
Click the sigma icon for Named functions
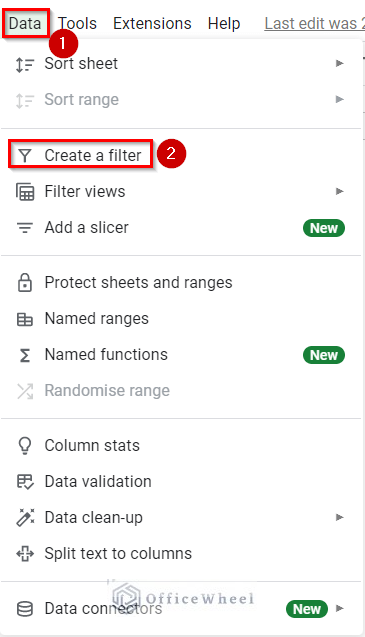pos(25,355)
